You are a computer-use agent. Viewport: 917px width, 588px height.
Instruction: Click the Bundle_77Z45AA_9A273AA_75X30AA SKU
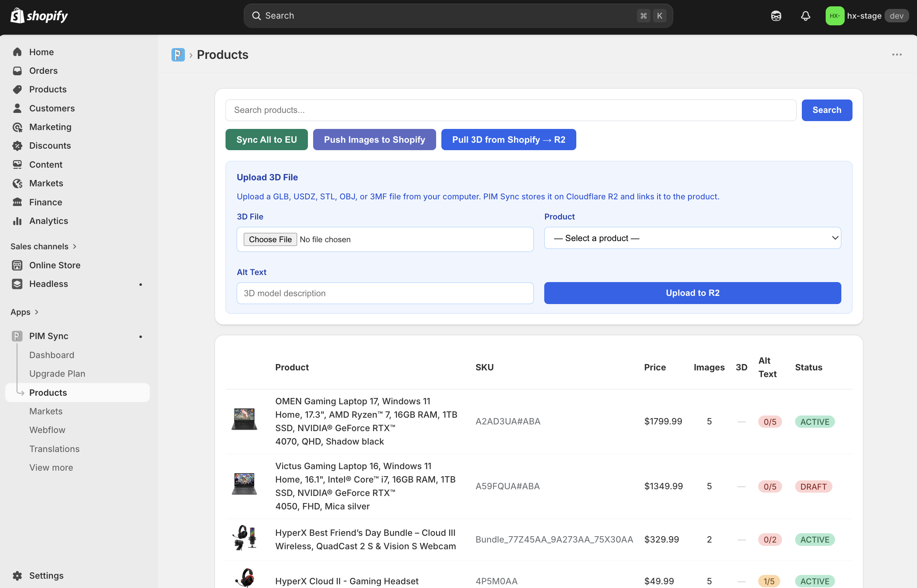pyautogui.click(x=554, y=540)
